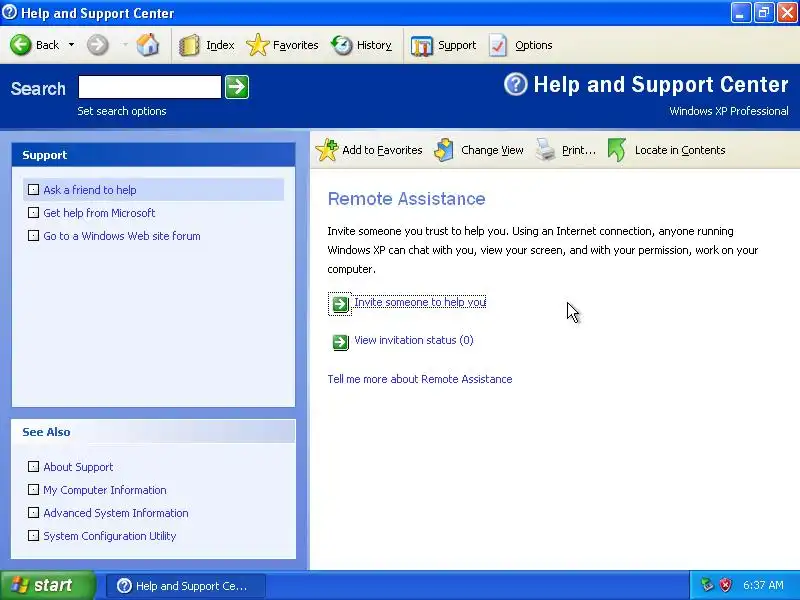The image size is (800, 600).
Task: Select Ask a friend to help
Action: tap(90, 190)
